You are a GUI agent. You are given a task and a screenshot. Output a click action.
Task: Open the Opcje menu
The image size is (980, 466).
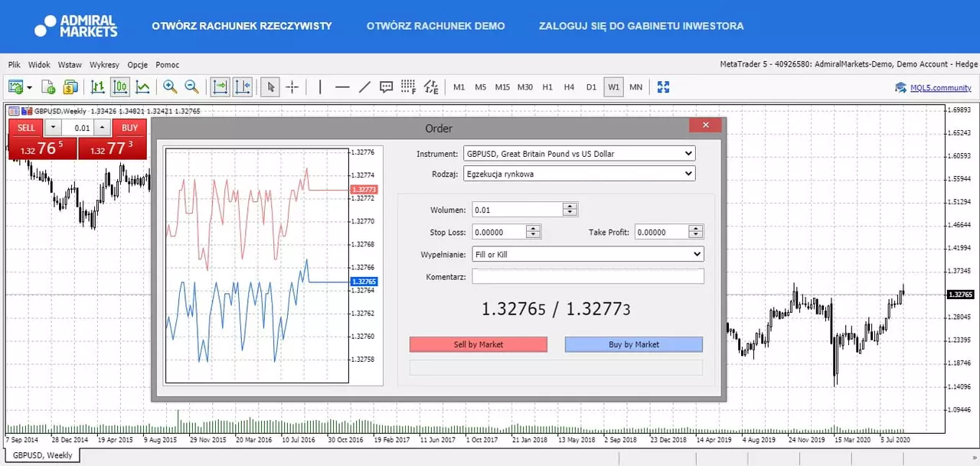click(x=138, y=65)
